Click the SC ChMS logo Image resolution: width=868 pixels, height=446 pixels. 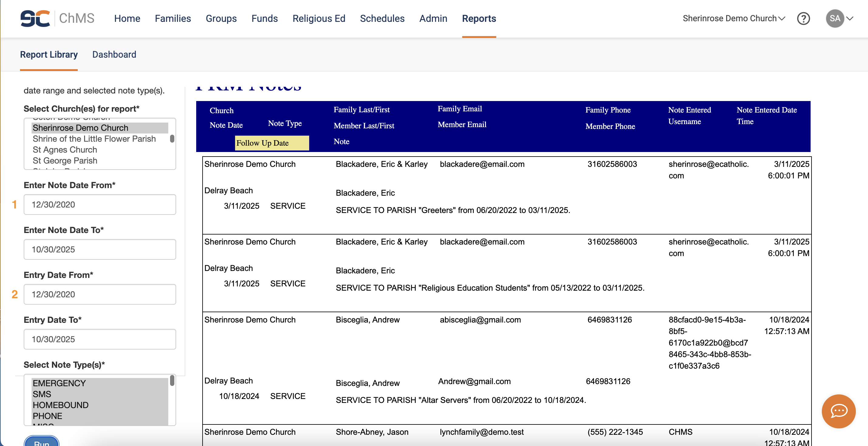(x=57, y=18)
